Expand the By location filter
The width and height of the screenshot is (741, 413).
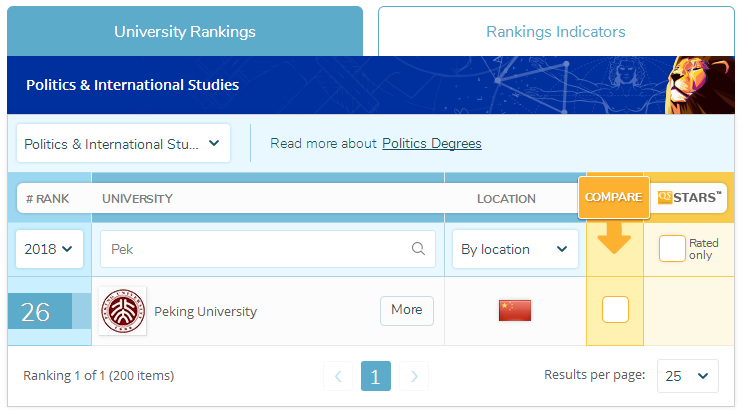click(515, 249)
